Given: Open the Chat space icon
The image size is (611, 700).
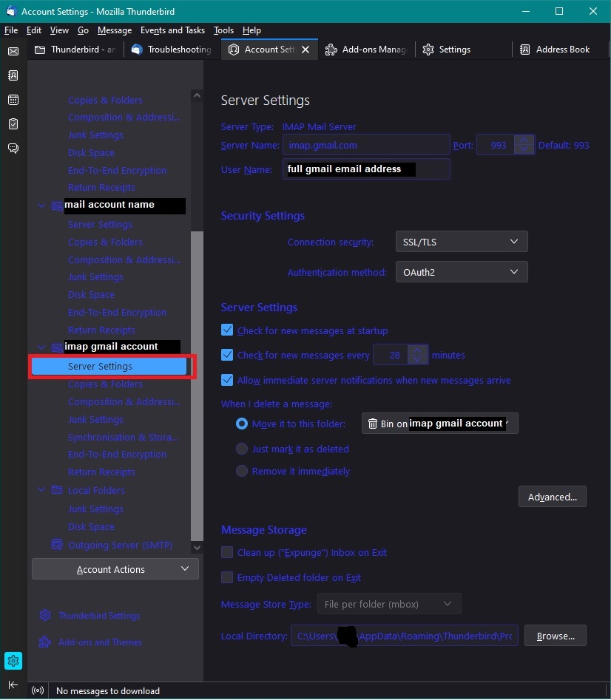Looking at the screenshot, I should point(13,149).
